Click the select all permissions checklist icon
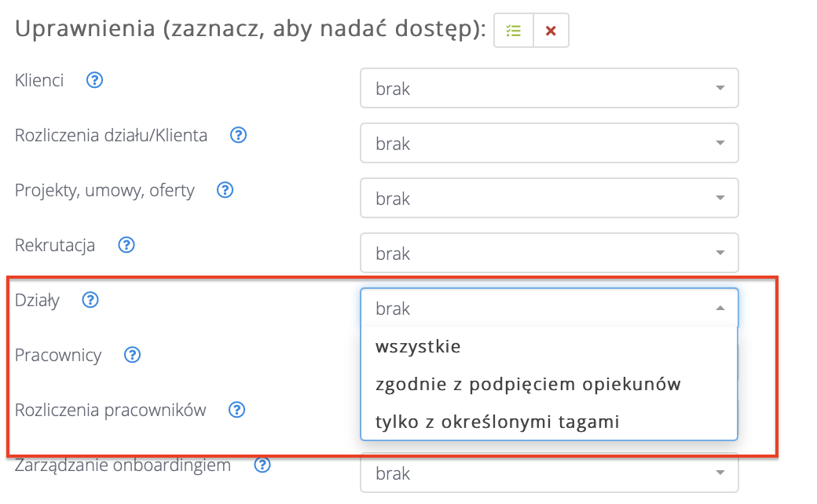817x504 pixels. click(513, 31)
